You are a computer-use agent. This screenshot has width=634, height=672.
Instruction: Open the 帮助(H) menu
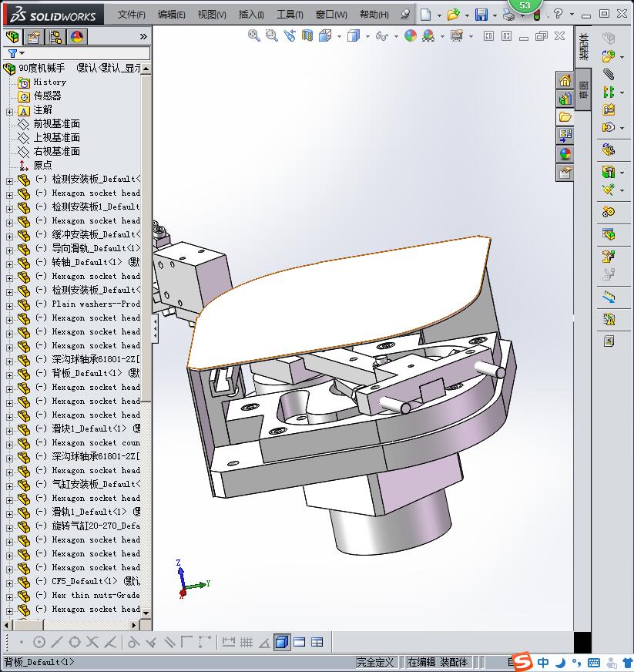coord(374,15)
